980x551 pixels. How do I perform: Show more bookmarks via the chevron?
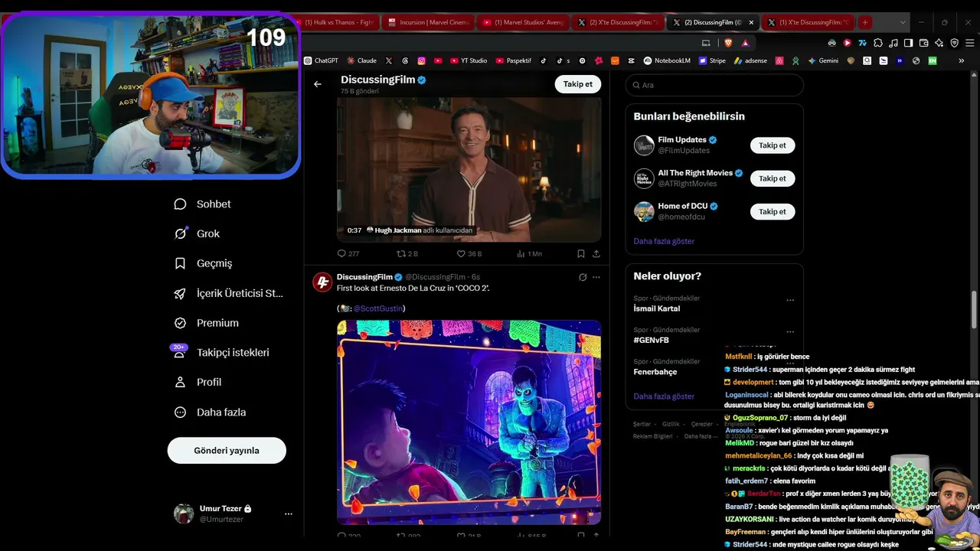[962, 60]
